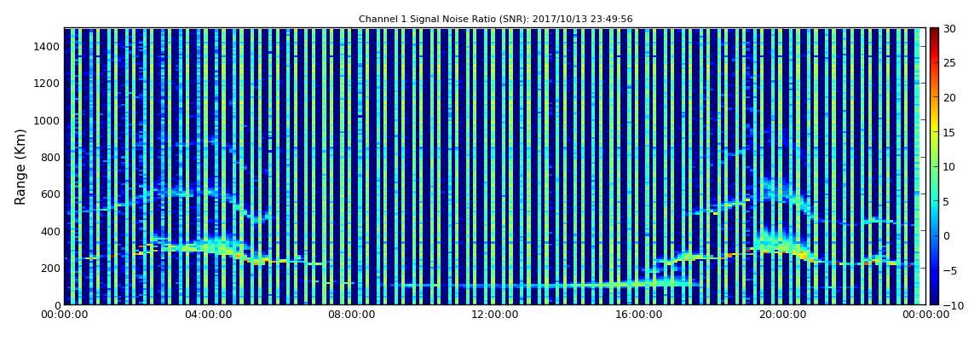Click the colorbar label 15
This screenshot has width=980, height=347.
pyautogui.click(x=950, y=132)
